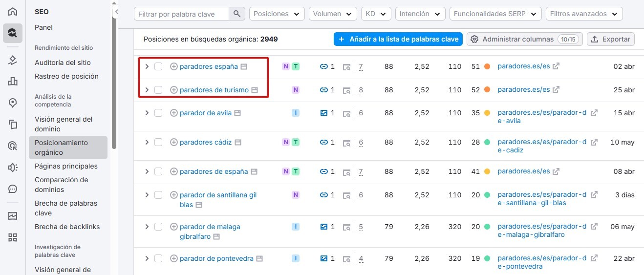Add 'paradores cádiz' with its plus icon

tap(173, 142)
